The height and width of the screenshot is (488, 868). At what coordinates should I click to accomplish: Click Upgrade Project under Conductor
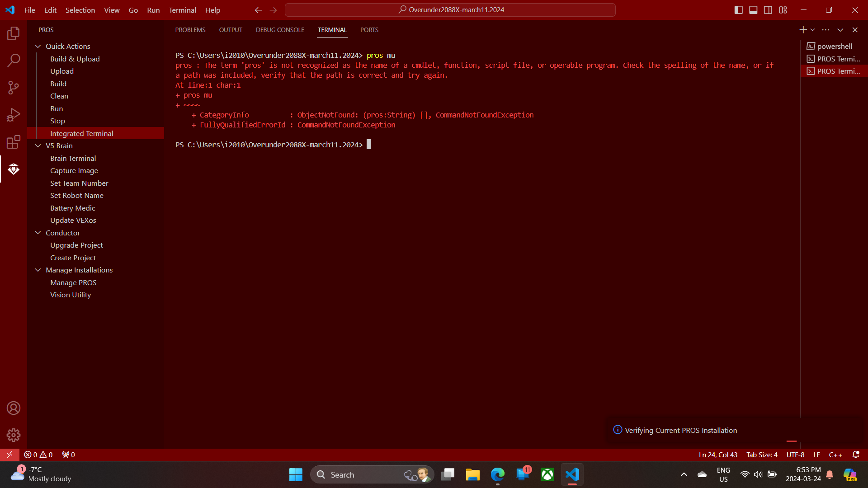click(x=77, y=245)
